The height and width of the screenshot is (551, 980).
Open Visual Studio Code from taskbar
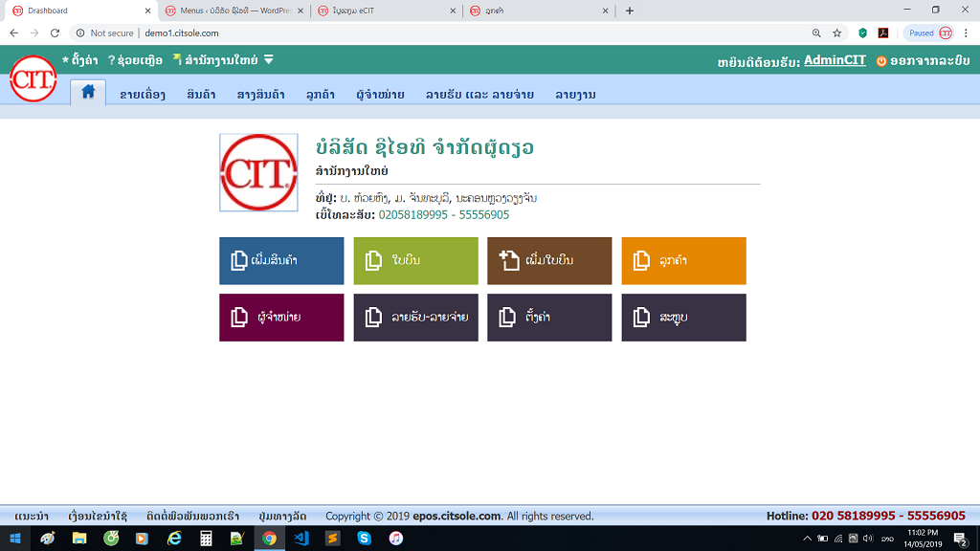click(x=301, y=538)
